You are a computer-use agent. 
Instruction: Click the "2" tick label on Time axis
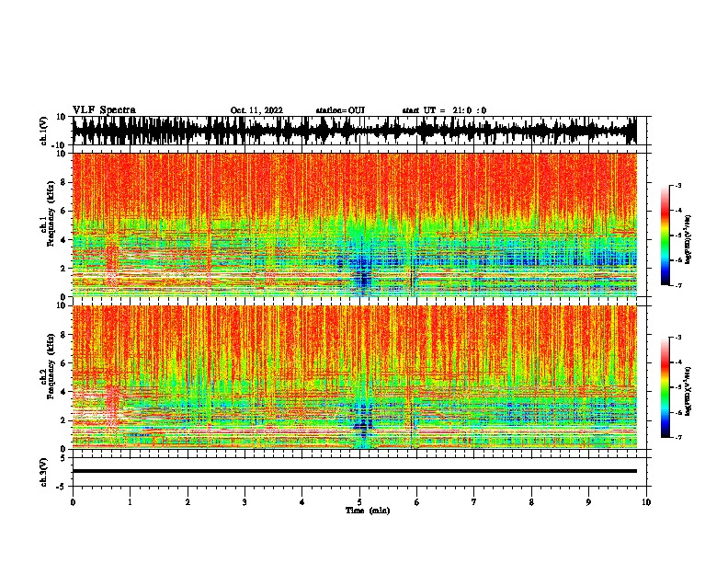click(x=188, y=502)
